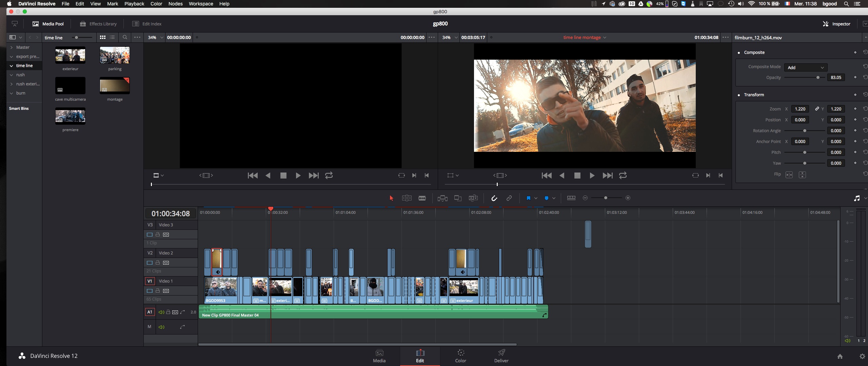Open the Playback menu
The height and width of the screenshot is (366, 868).
pos(134,4)
